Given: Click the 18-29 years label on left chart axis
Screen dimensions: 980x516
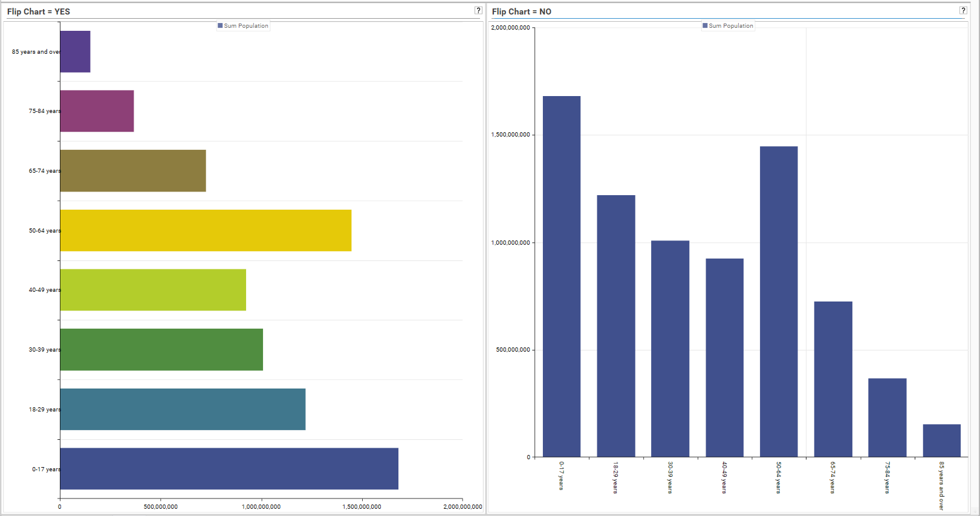Looking at the screenshot, I should [44, 410].
